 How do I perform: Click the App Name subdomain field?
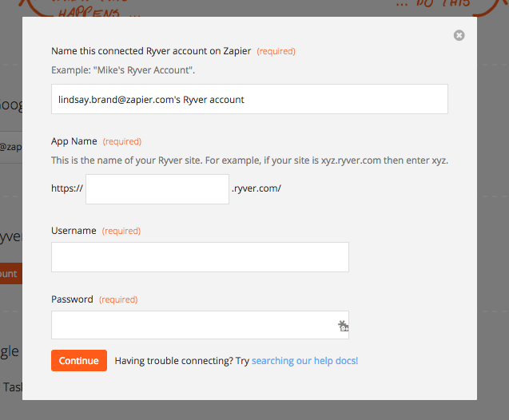[x=157, y=189]
